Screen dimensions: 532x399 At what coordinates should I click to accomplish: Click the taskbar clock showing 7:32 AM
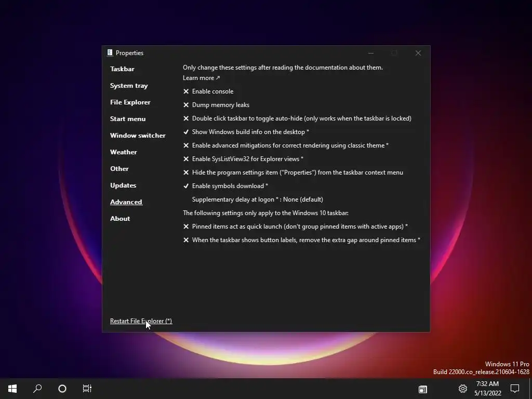(x=487, y=389)
